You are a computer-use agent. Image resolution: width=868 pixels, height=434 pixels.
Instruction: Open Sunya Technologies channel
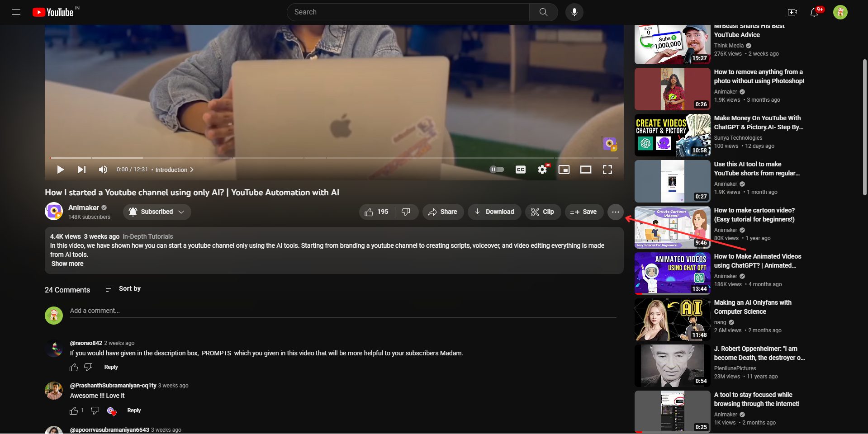(x=738, y=138)
